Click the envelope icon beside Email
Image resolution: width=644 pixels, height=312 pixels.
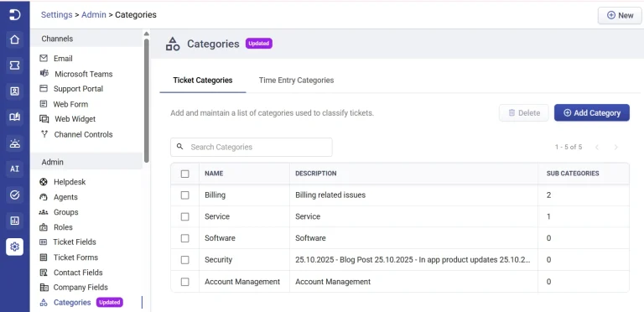(44, 59)
